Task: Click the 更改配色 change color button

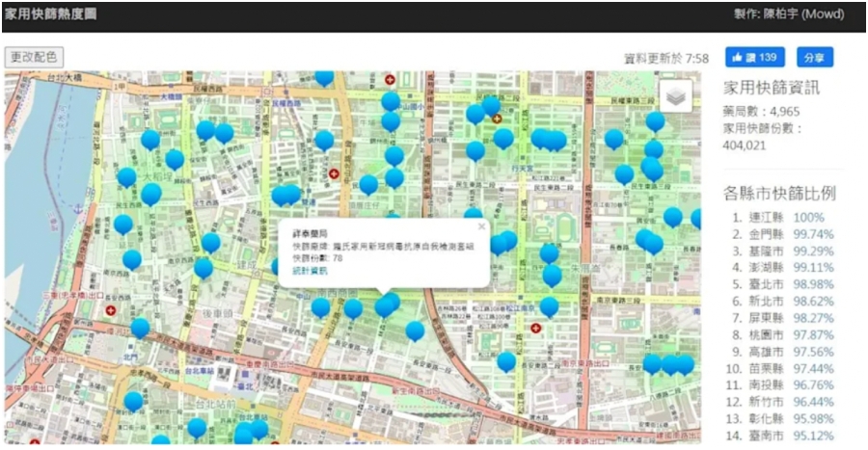Action: coord(34,58)
